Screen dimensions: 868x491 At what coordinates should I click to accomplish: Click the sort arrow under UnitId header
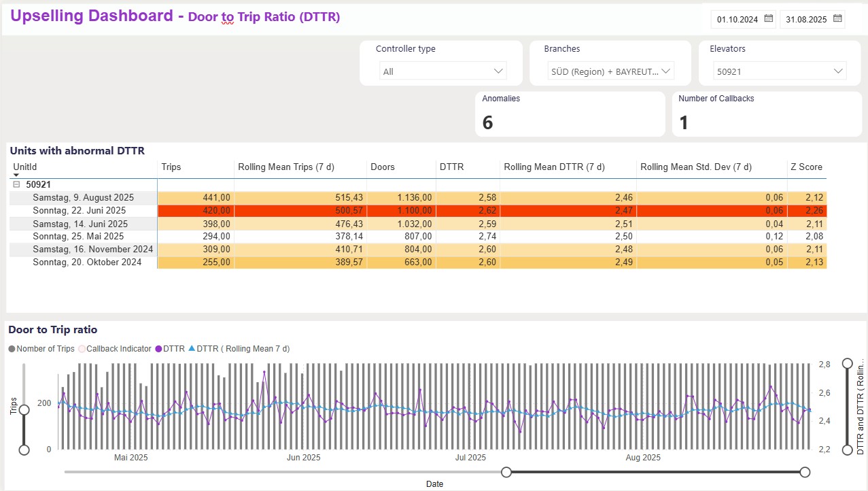click(16, 175)
